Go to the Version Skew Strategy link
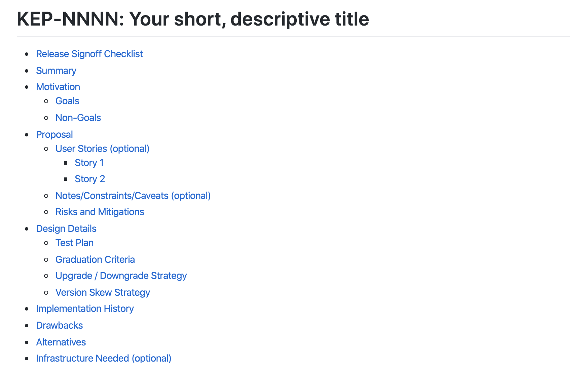Image resolution: width=588 pixels, height=371 pixels. tap(103, 292)
